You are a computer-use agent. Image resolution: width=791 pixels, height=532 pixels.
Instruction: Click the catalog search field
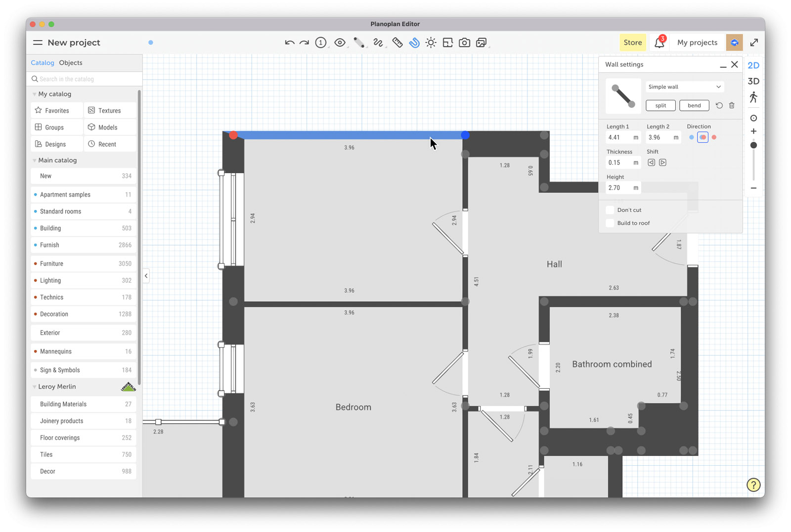point(85,79)
